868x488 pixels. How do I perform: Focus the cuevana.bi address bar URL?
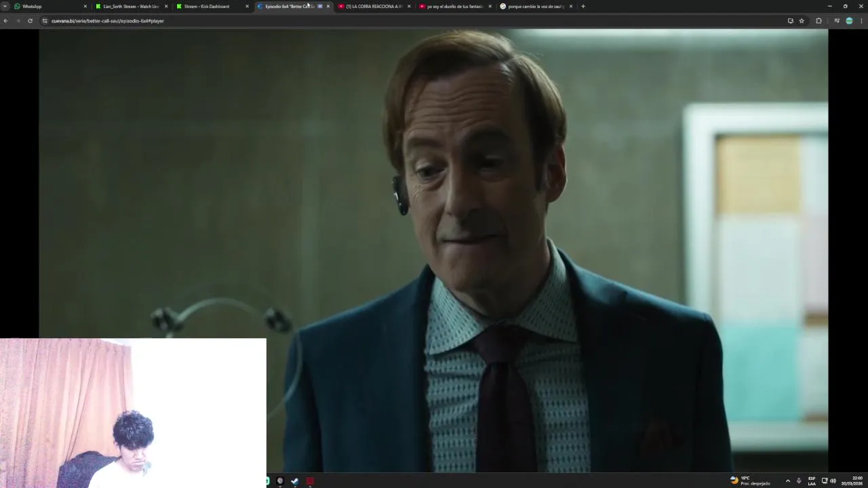[108, 21]
